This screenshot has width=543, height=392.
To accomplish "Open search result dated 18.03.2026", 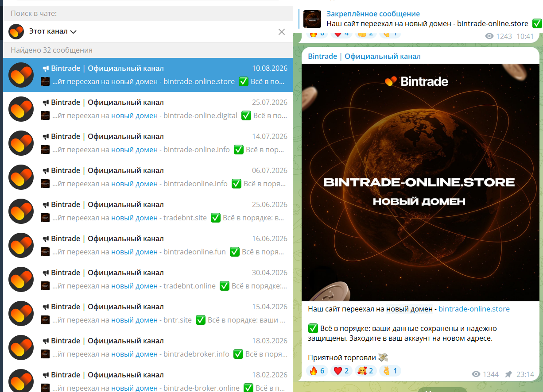I will 147,347.
